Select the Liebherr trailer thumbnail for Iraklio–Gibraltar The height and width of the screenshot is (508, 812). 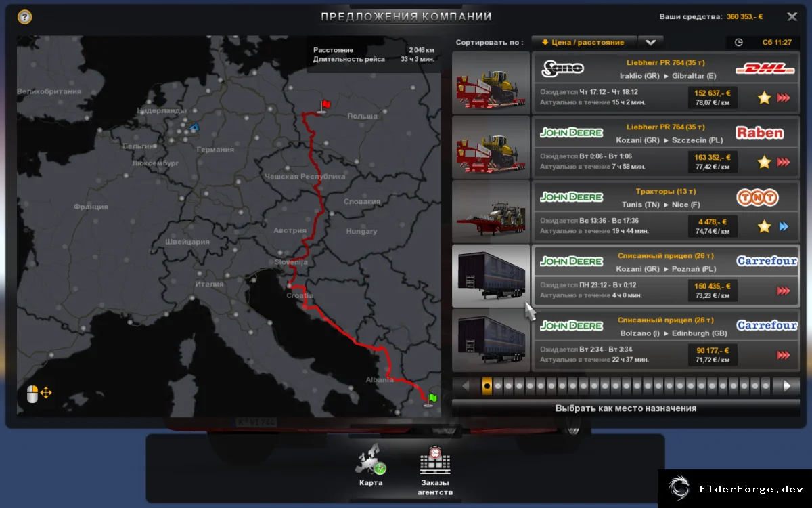coord(491,83)
